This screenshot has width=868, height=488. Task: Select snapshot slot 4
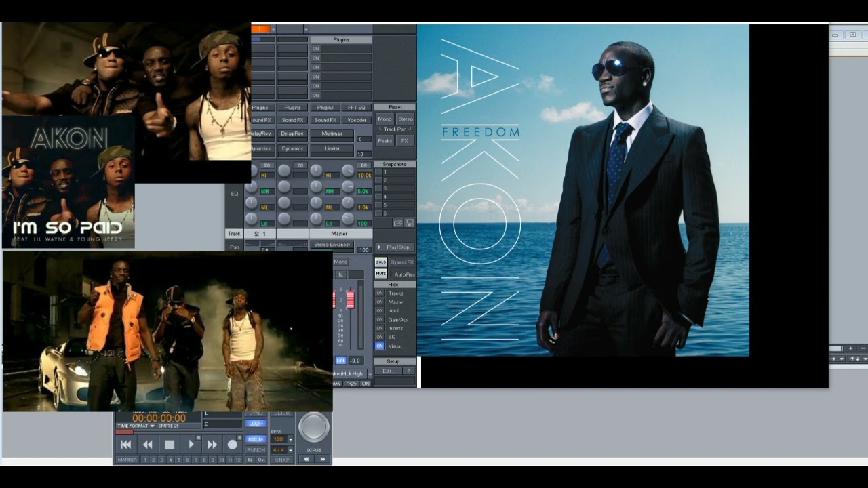[395, 197]
